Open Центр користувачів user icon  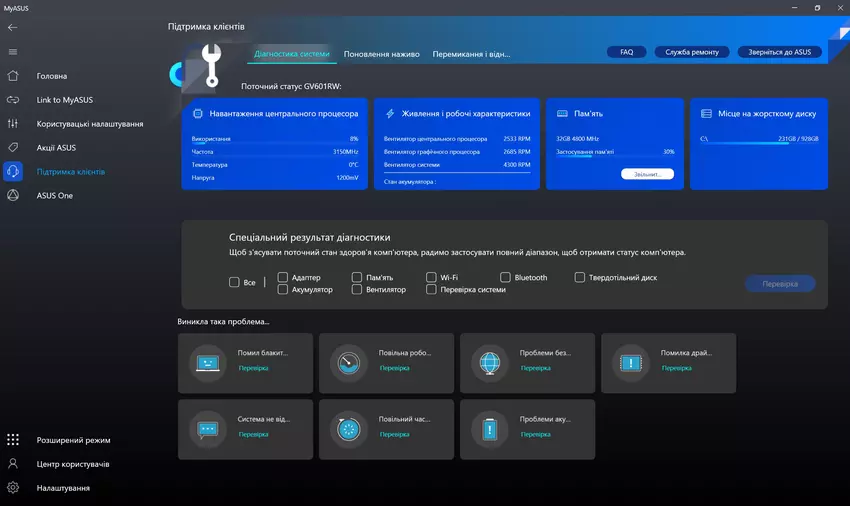(13, 464)
